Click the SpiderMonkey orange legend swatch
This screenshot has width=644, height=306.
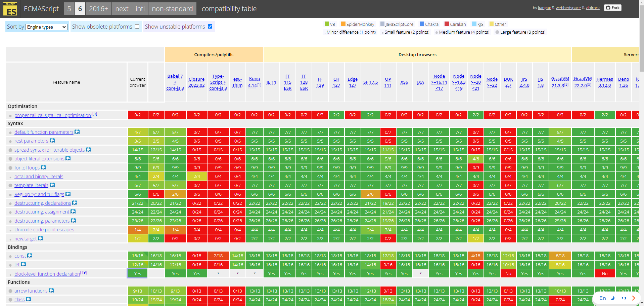[x=343, y=24]
